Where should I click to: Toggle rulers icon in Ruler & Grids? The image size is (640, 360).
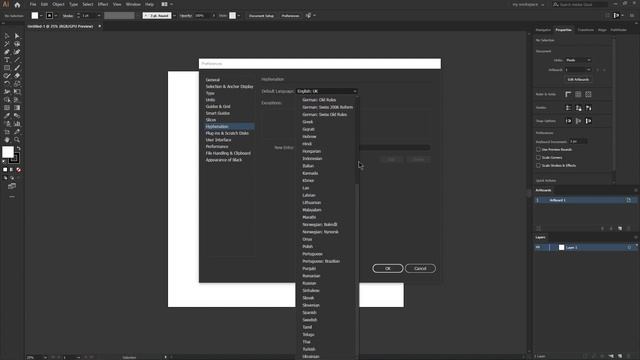(568, 94)
